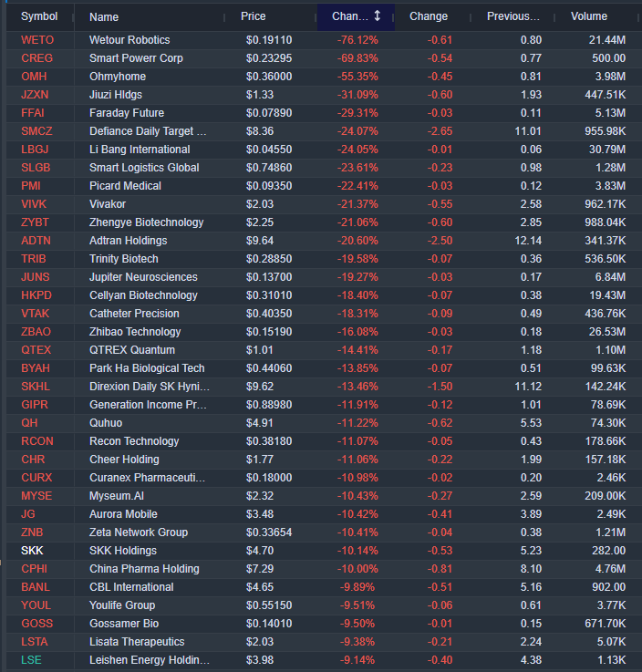
Task: Click the -10.00% change value
Action: [357, 569]
